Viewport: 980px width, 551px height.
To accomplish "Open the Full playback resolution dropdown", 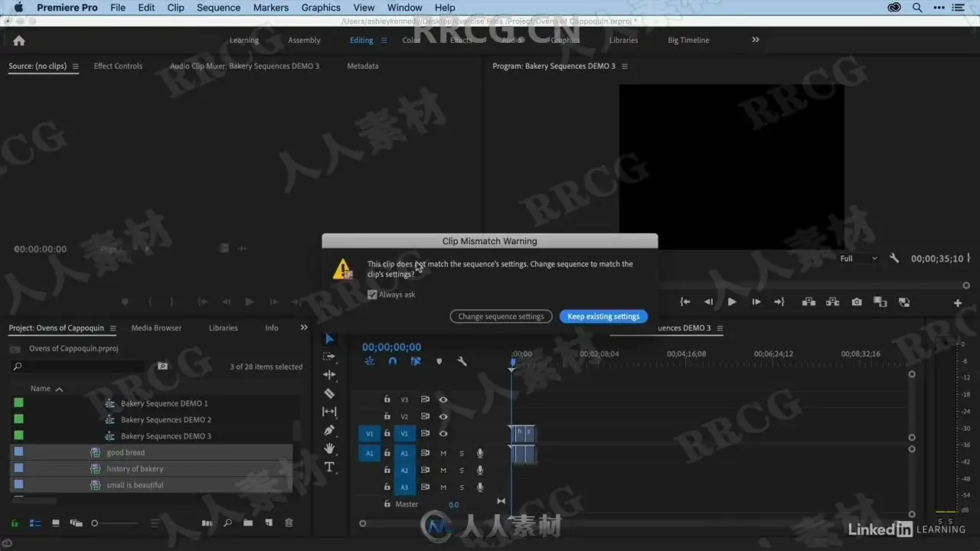I will pyautogui.click(x=858, y=259).
